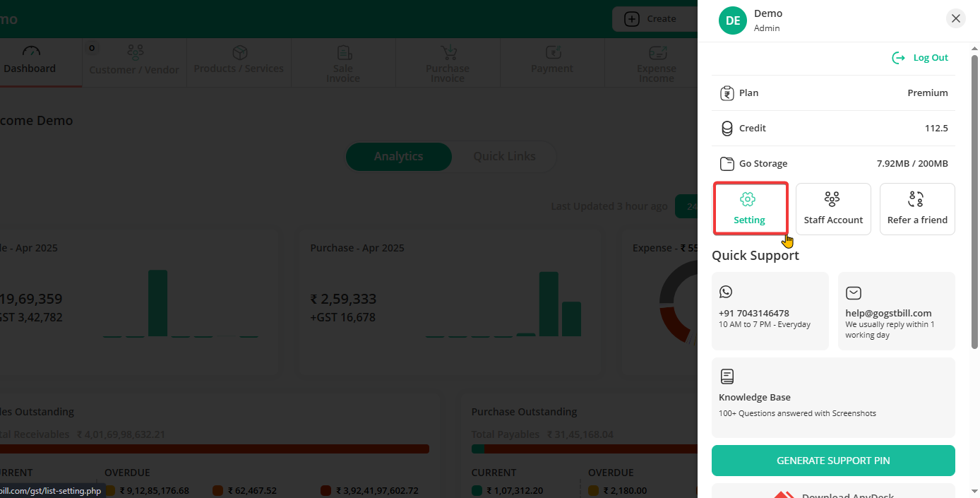The height and width of the screenshot is (498, 980).
Task: Open the Staff Account tile
Action: pos(833,208)
